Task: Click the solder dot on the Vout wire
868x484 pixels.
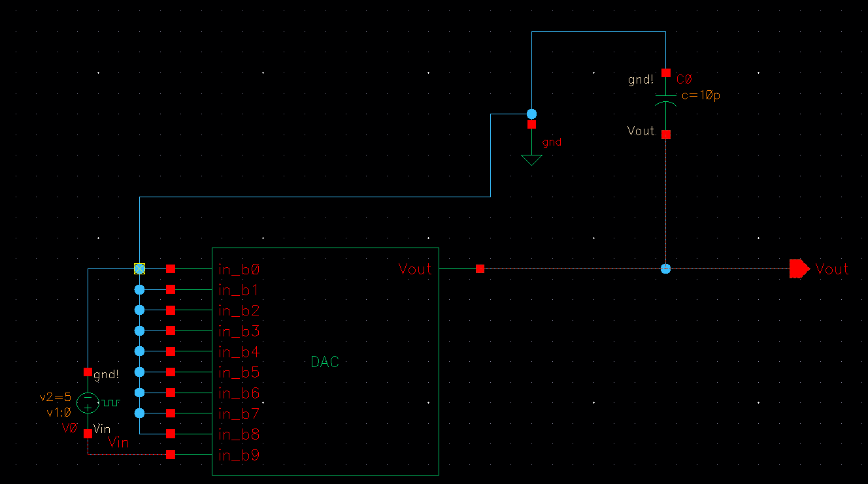Action: point(665,268)
